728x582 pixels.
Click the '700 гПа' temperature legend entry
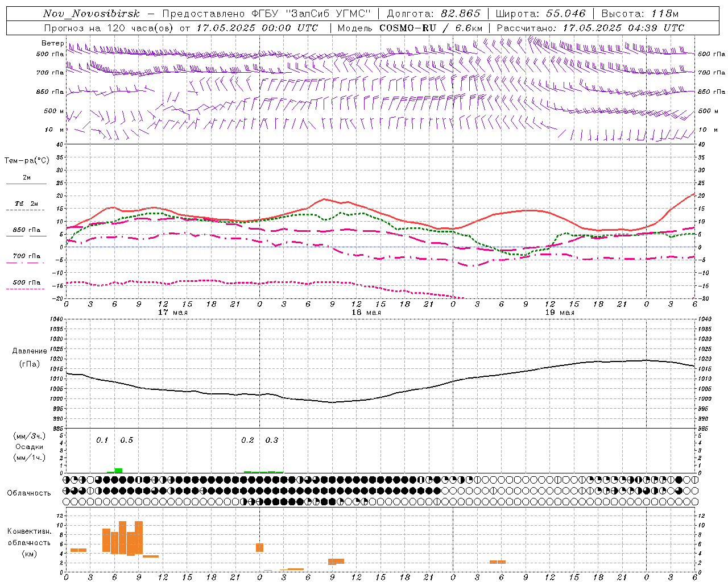click(26, 256)
